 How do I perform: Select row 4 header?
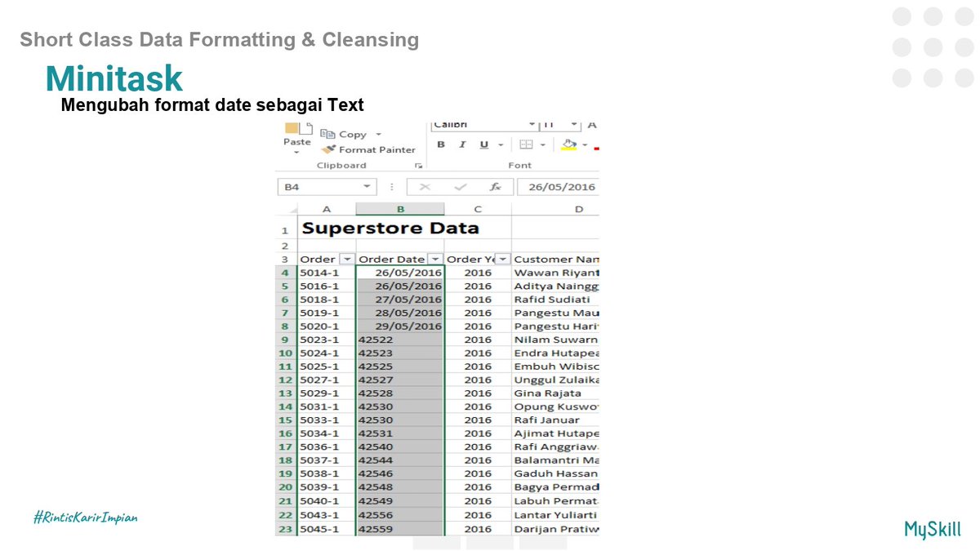[286, 273]
